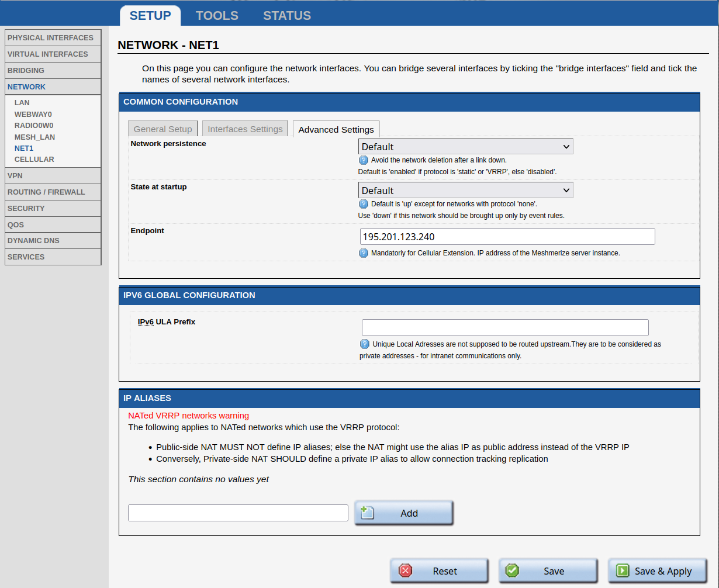This screenshot has height=588, width=719.
Task: Click the Endpoint IP address field
Action: [507, 237]
